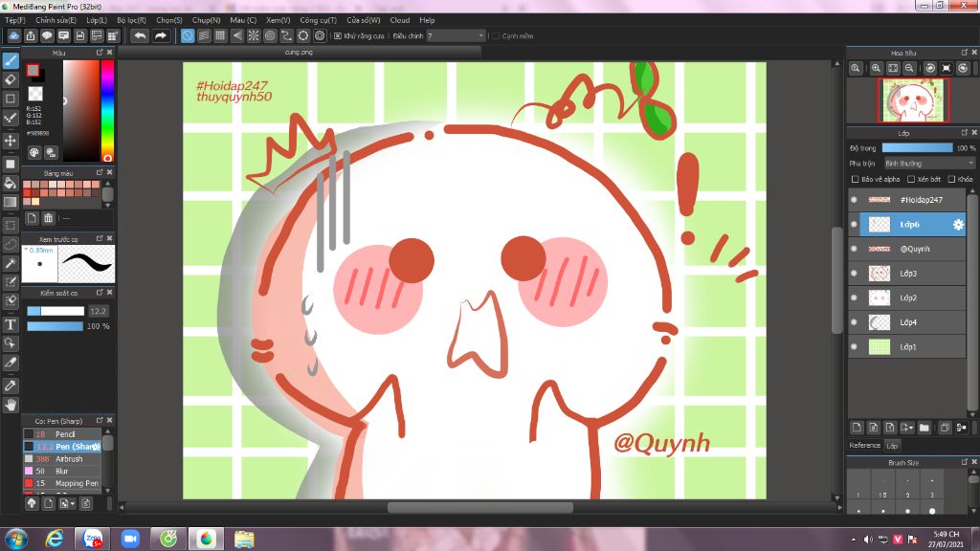This screenshot has width=980, height=551.
Task: Select the Airbrush brush
Action: 62,458
